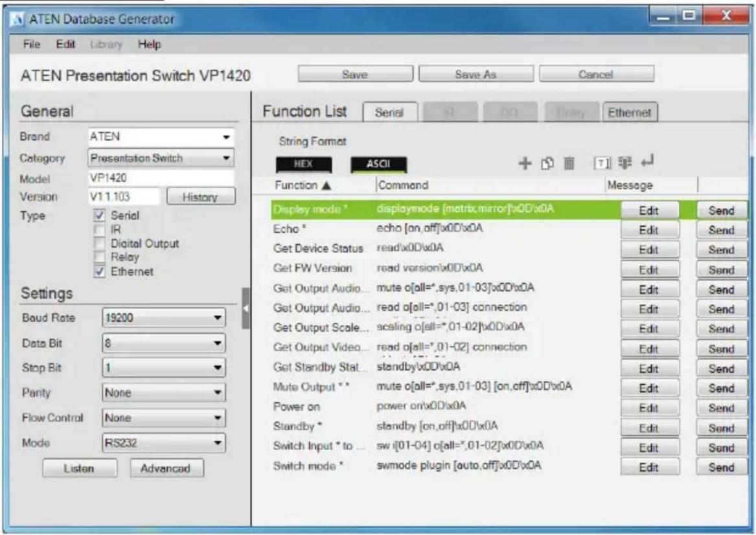Viewport: 756px width, 535px height.
Task: Send the Get Device Status command
Action: pos(722,249)
